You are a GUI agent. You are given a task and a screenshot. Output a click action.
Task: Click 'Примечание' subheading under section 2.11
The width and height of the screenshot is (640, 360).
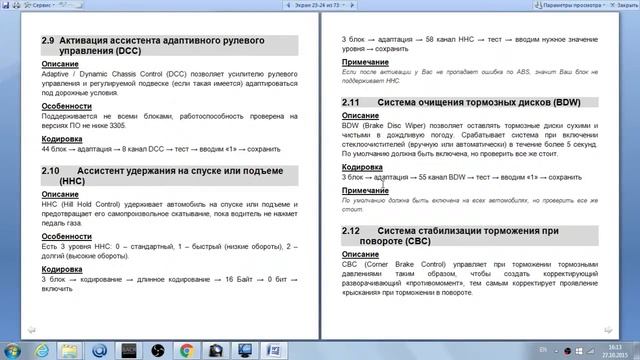365,190
